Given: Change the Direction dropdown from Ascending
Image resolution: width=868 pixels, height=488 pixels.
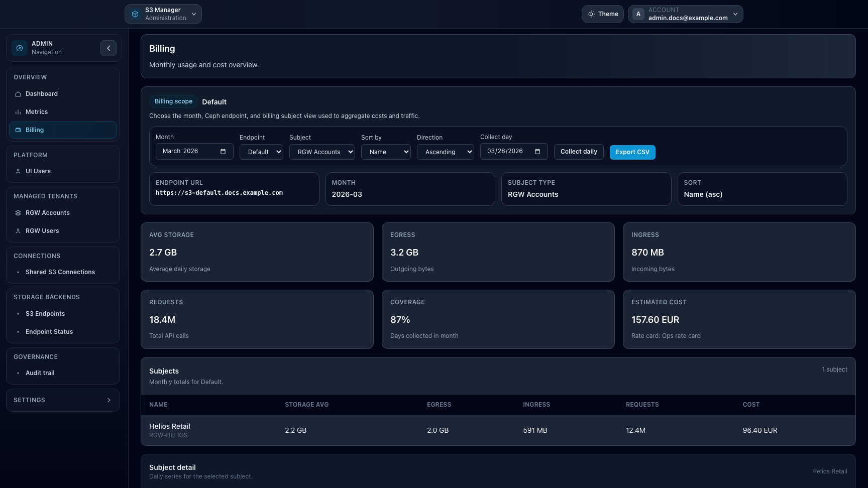Looking at the screenshot, I should [x=445, y=152].
